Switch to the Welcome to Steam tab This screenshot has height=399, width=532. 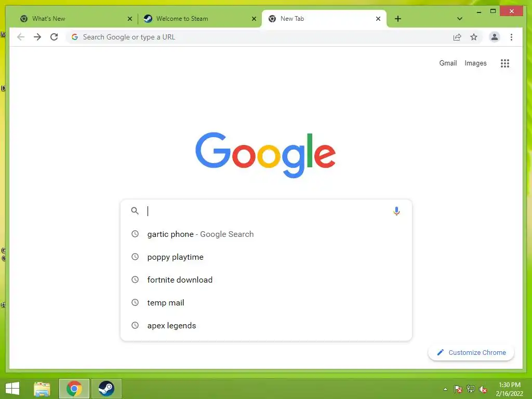199,19
